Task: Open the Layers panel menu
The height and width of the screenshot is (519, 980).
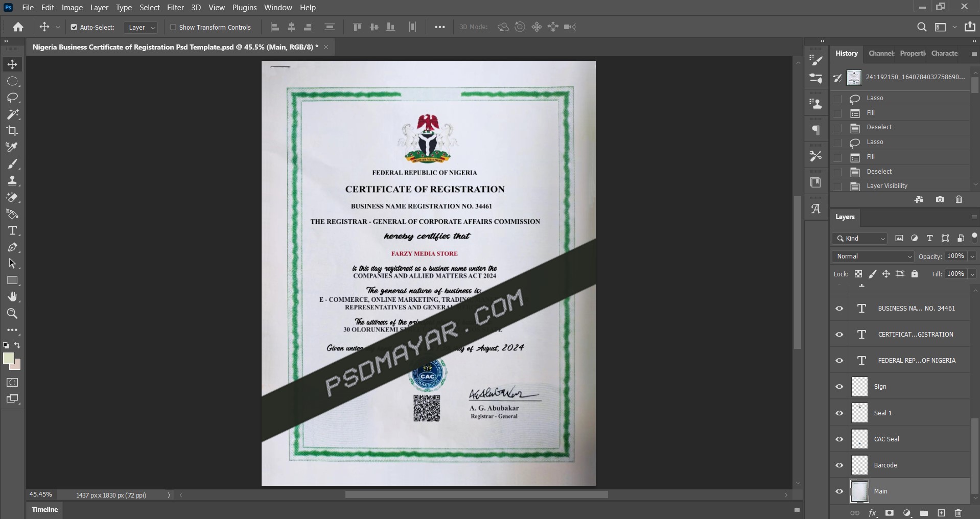Action: [x=974, y=218]
